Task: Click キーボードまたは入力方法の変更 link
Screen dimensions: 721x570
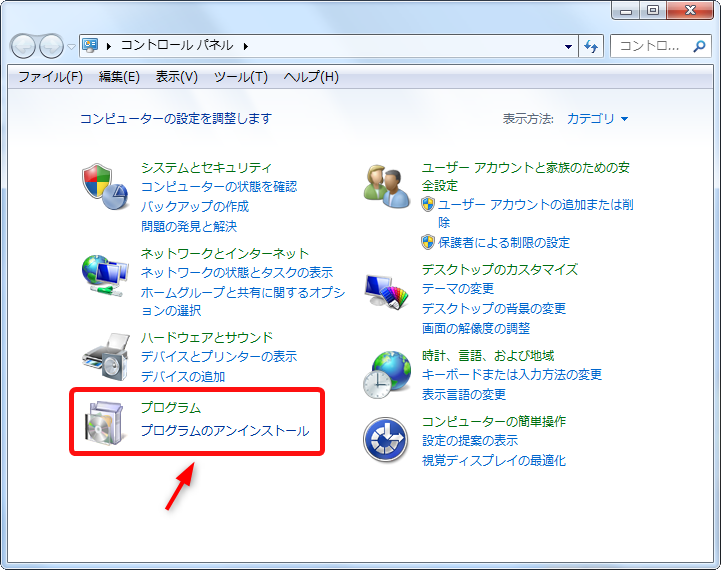Action: pos(512,375)
